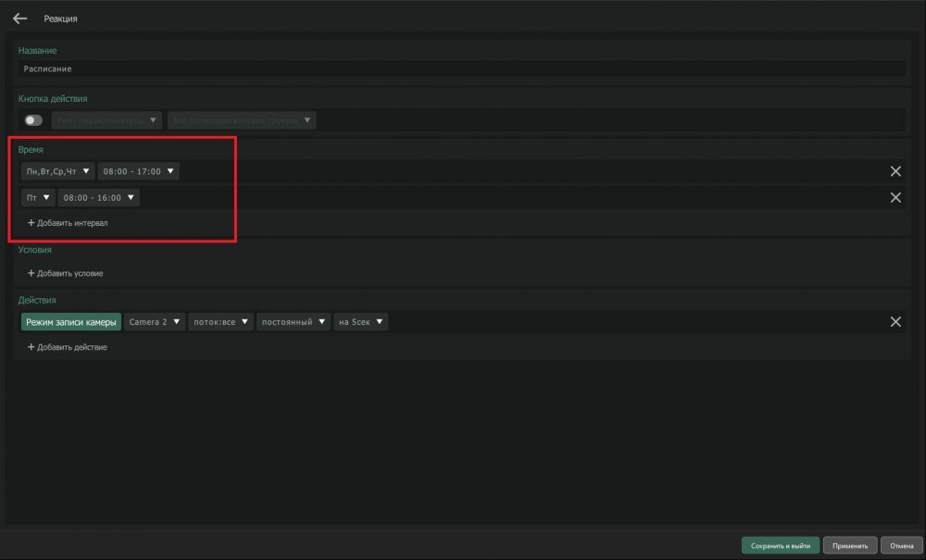
Task: Expand the Пт day dropdown
Action: [38, 197]
